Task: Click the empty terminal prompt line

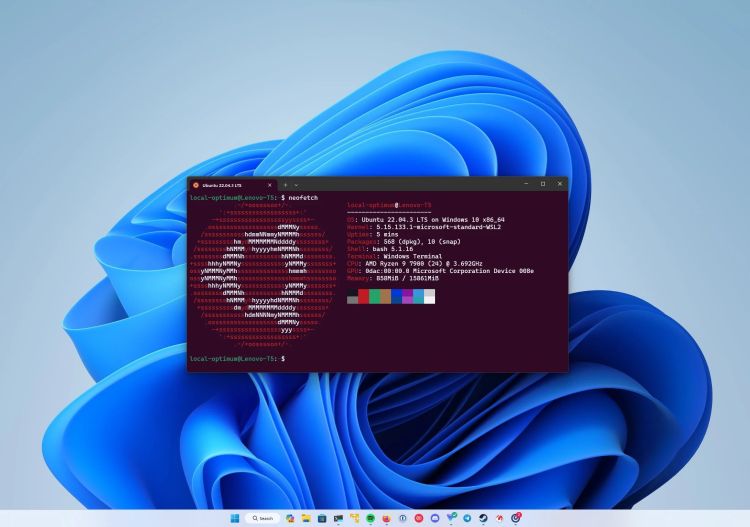Action: [x=400, y=358]
